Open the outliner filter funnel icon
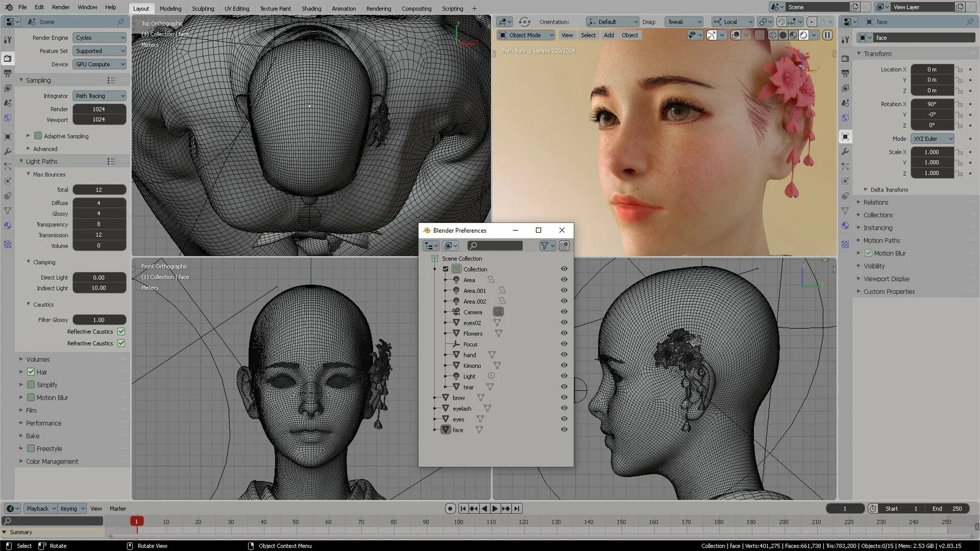Image resolution: width=980 pixels, height=551 pixels. (x=545, y=246)
